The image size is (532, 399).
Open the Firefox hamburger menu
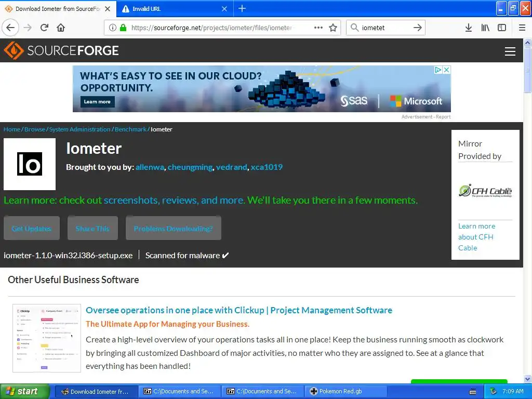[522, 28]
